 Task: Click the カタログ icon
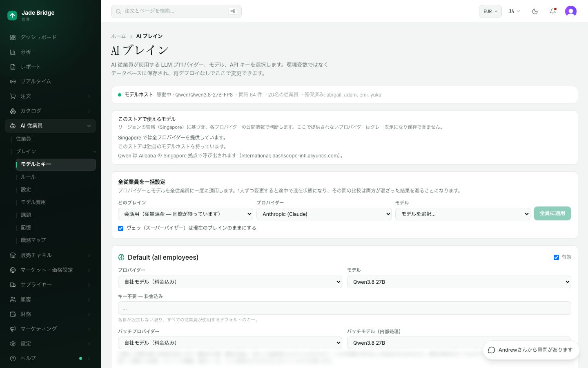(13, 111)
